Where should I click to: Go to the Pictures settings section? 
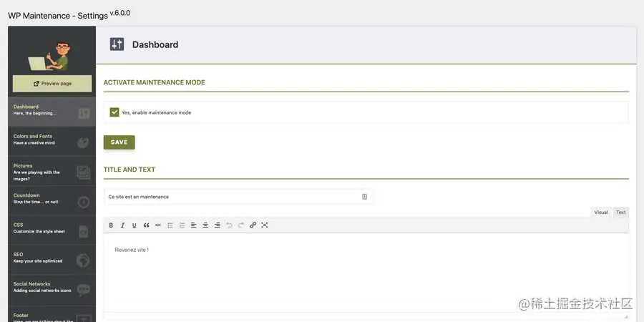tap(52, 171)
